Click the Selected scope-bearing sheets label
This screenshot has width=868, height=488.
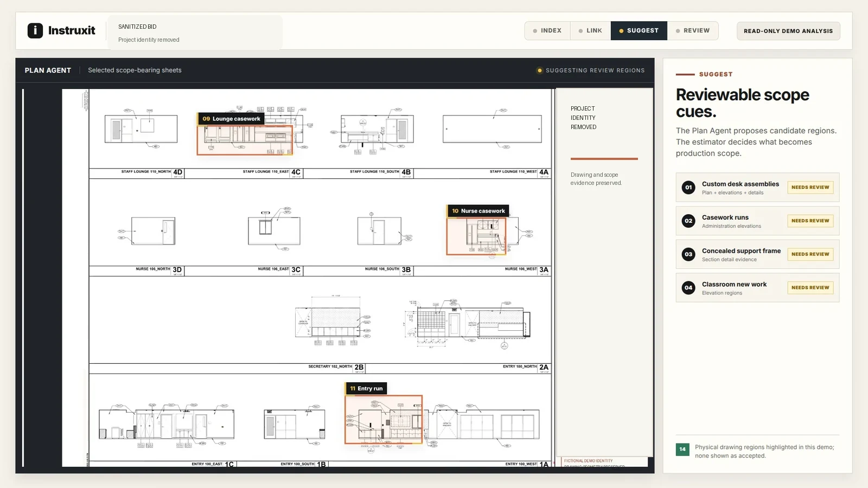135,70
